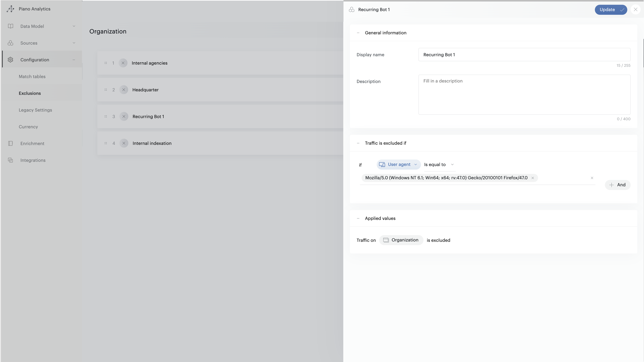This screenshot has width=644, height=362.
Task: Click the Configuration gear icon
Action: pyautogui.click(x=11, y=60)
